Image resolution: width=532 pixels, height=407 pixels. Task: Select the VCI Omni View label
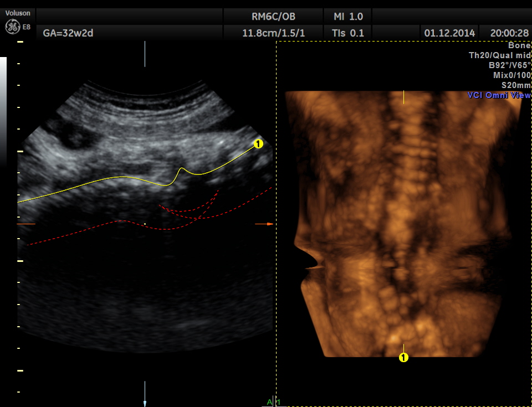tap(499, 95)
